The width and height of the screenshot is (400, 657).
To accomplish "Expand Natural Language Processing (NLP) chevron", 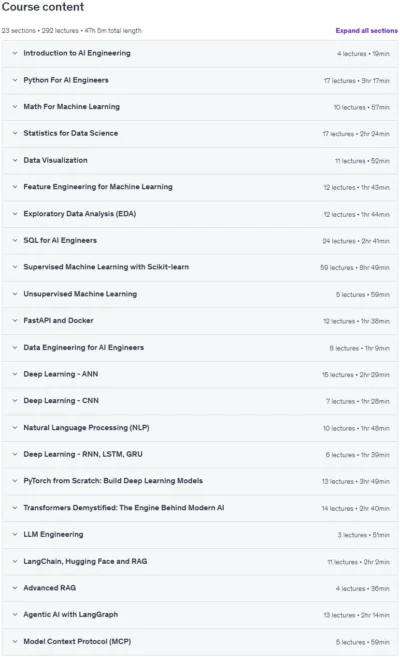I will click(15, 427).
